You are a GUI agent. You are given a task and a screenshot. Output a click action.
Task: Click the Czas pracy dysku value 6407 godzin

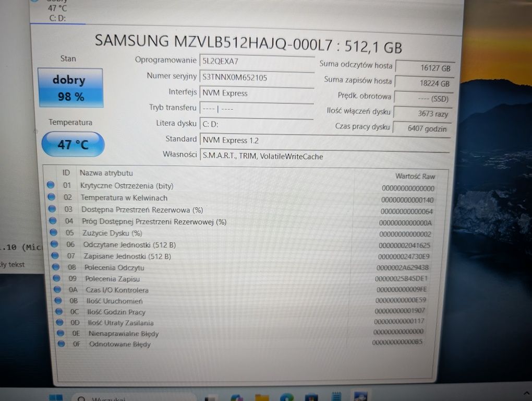(x=422, y=128)
